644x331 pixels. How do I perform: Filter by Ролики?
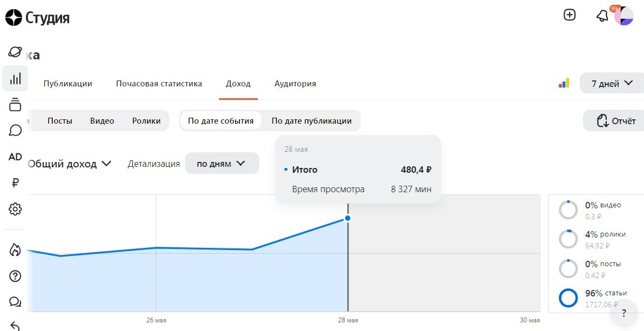coord(146,121)
